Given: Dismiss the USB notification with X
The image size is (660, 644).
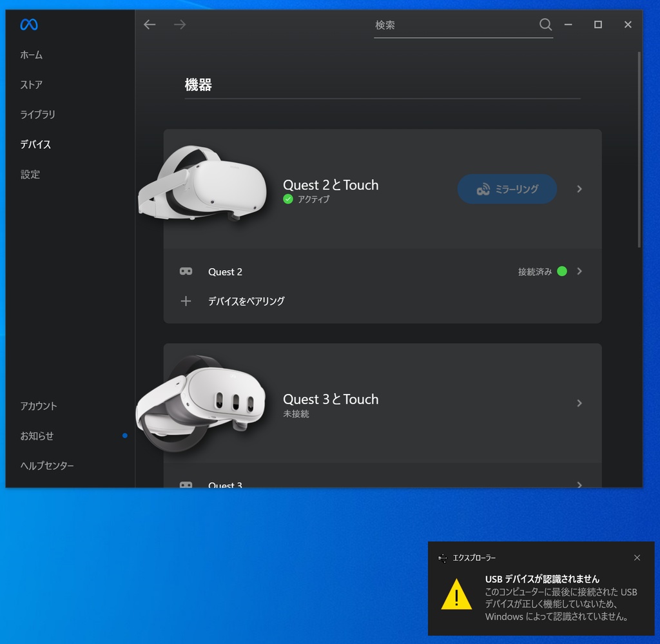Looking at the screenshot, I should [x=637, y=558].
